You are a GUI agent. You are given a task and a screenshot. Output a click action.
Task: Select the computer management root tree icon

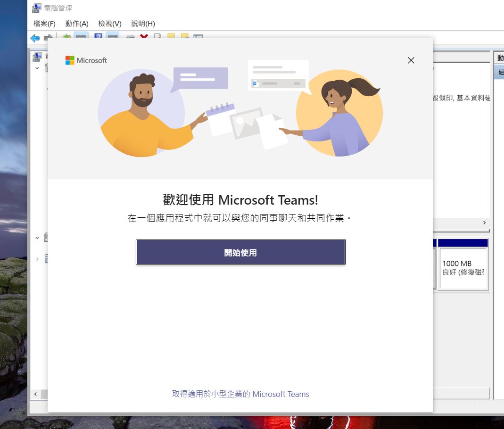click(x=37, y=57)
